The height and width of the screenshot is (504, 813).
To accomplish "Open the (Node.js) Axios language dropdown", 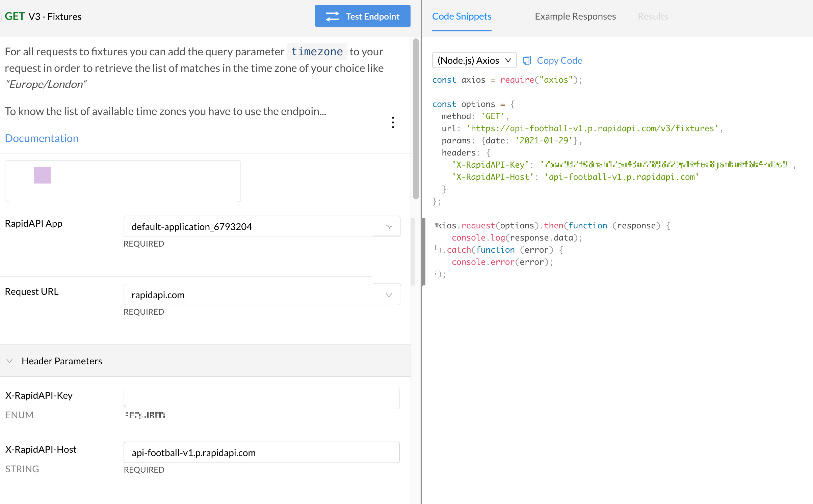I will pyautogui.click(x=474, y=60).
